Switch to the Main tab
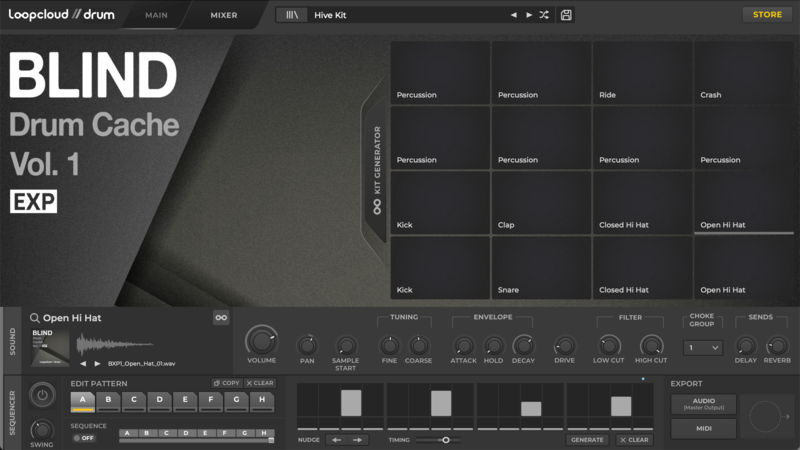Viewport: 800px width, 450px height. (x=156, y=15)
